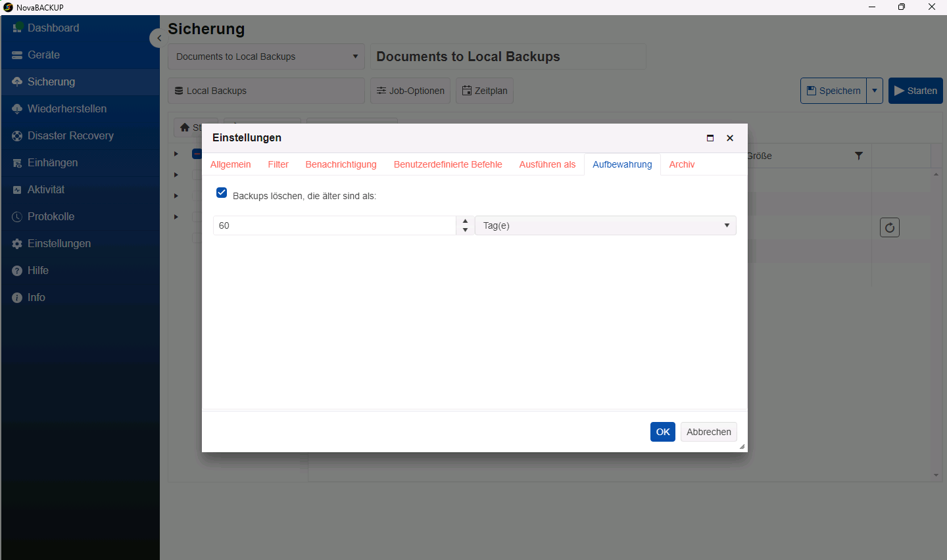947x560 pixels.
Task: Select Sicherung in the sidebar
Action: click(80, 82)
